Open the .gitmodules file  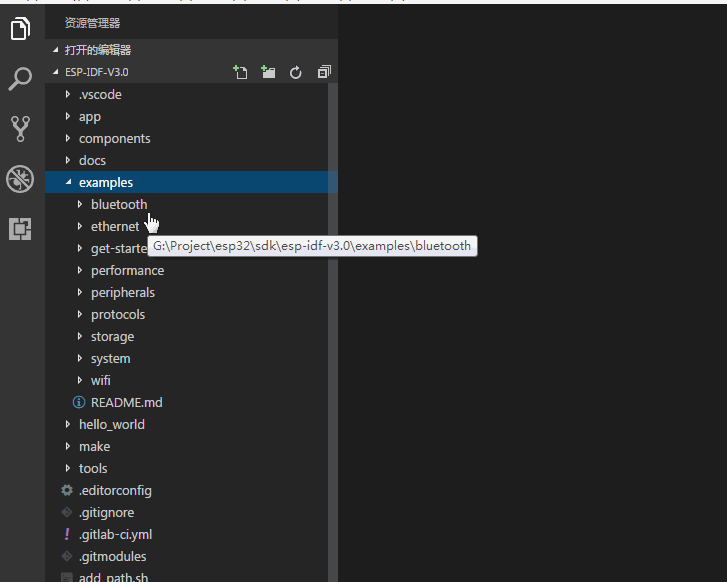click(112, 556)
